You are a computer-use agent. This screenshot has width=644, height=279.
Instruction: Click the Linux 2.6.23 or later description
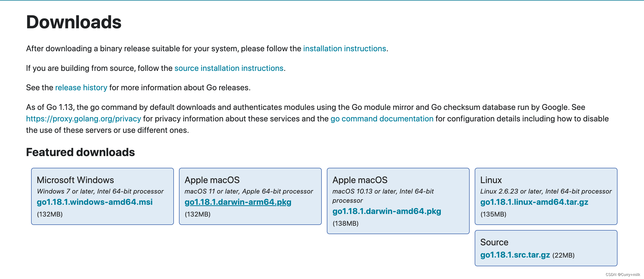546,191
